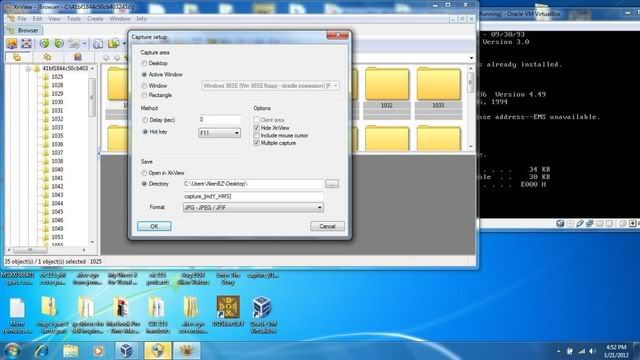Open the View menu in XnView

(54, 19)
